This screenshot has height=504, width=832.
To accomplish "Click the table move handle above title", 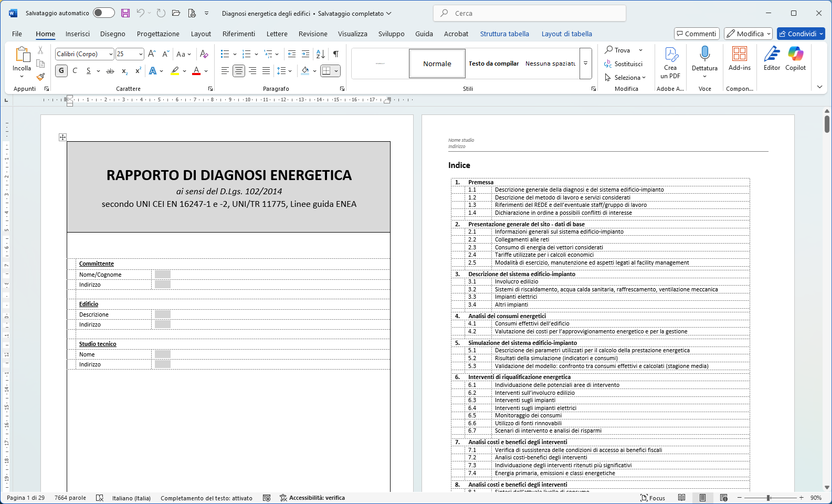I will (62, 137).
